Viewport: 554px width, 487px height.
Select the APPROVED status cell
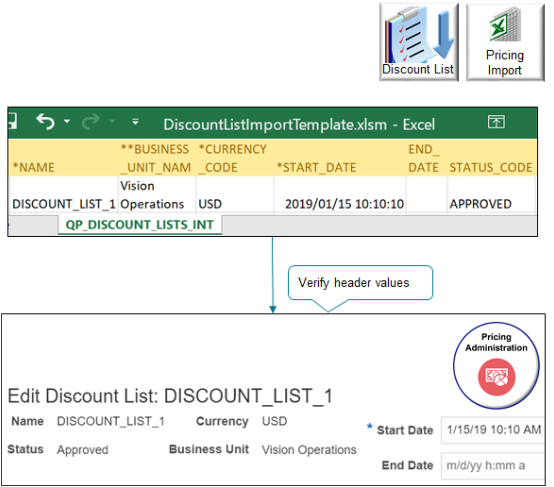(x=492, y=195)
